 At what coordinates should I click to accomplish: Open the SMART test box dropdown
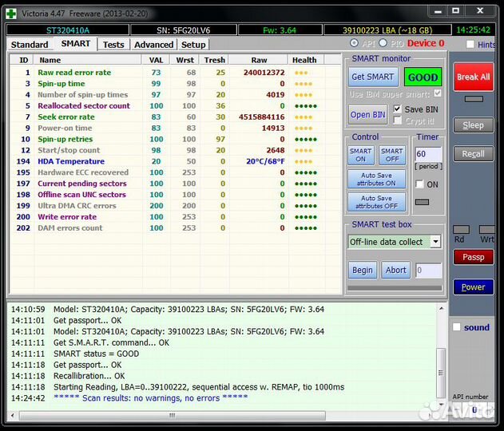[435, 242]
